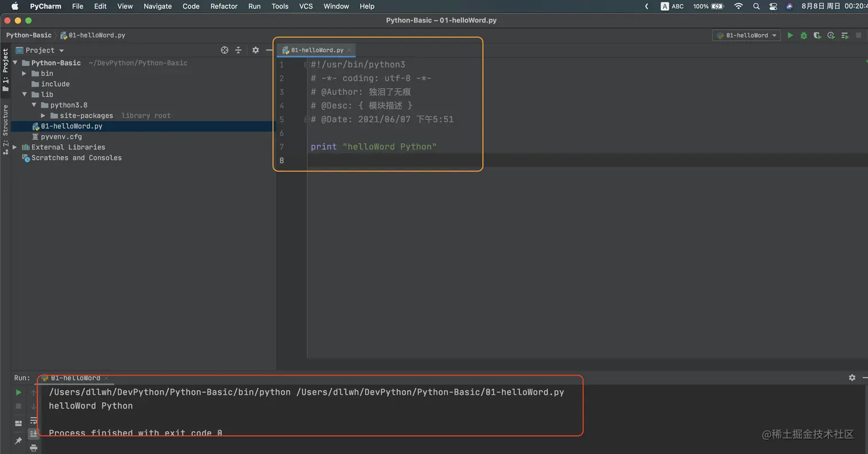Expand the site-packages folder
Viewport: 868px width, 454px height.
tap(43, 116)
